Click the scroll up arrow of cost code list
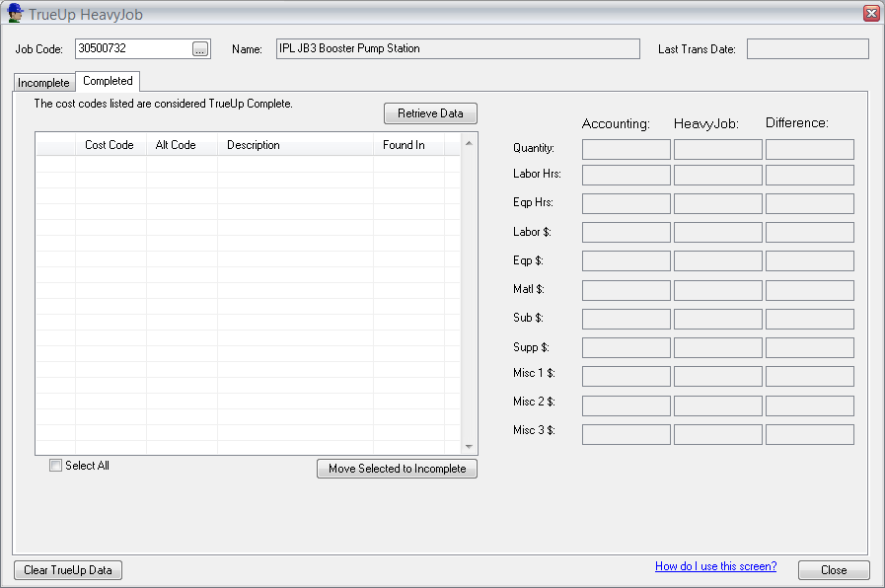Screen dimensions: 885x588 [469, 143]
